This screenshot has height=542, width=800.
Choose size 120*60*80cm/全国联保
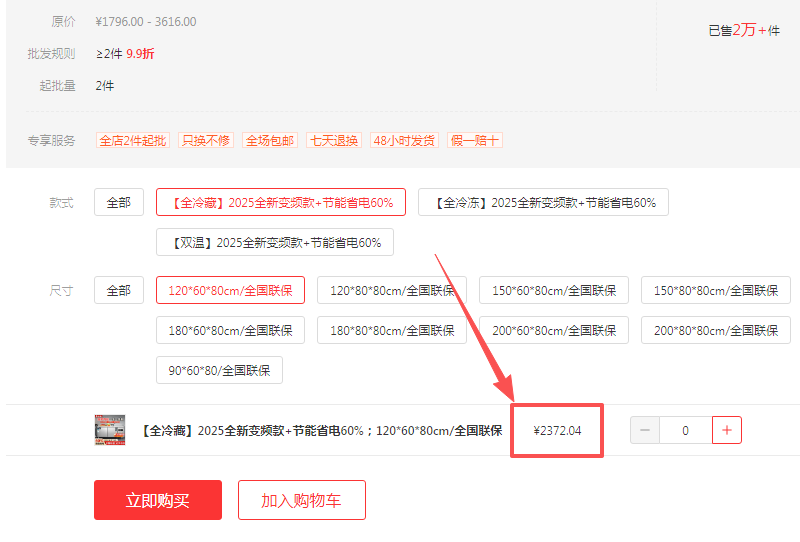230,290
